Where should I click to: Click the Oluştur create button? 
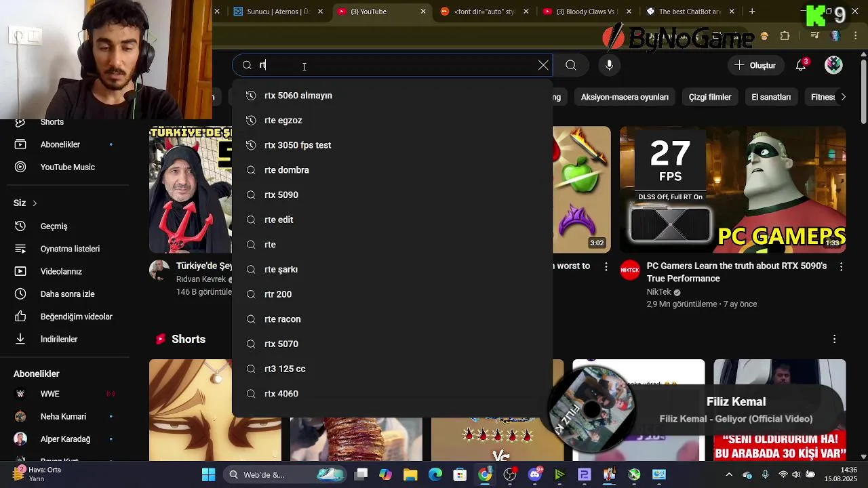[755, 65]
